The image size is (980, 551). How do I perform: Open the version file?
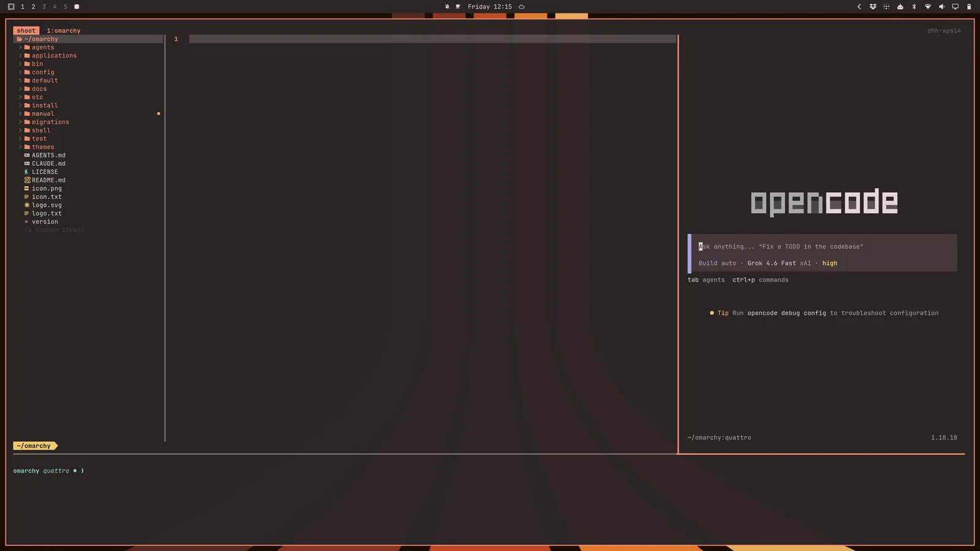coord(45,222)
